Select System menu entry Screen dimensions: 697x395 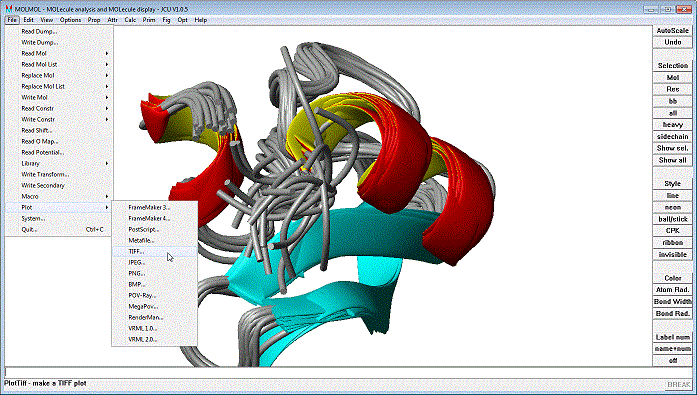pos(59,219)
